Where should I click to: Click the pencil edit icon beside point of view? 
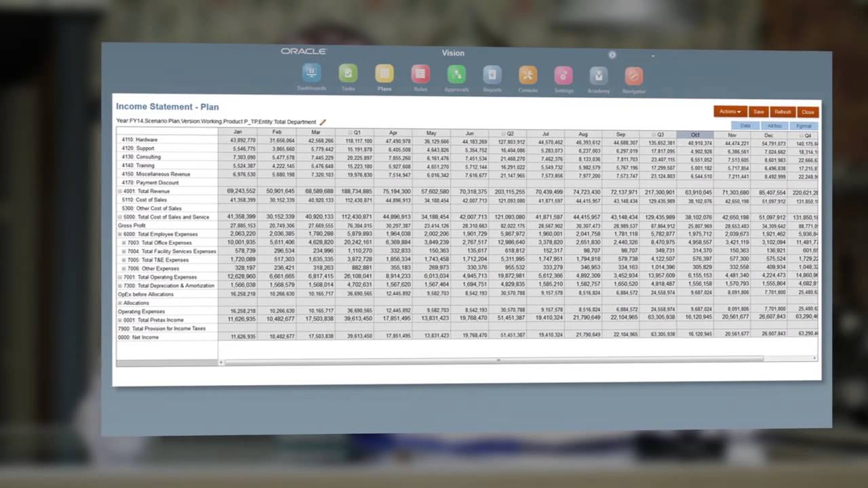[323, 122]
